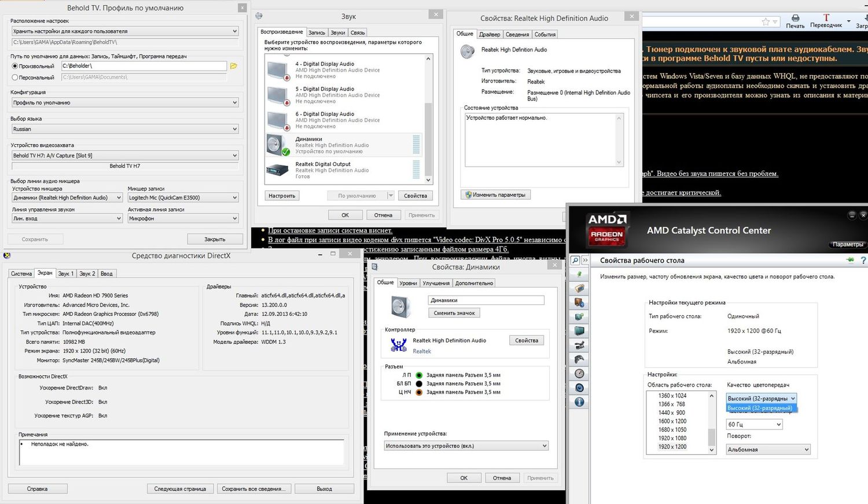
Task: Select 1680 x 1050 in desktop area list
Action: [x=672, y=429]
